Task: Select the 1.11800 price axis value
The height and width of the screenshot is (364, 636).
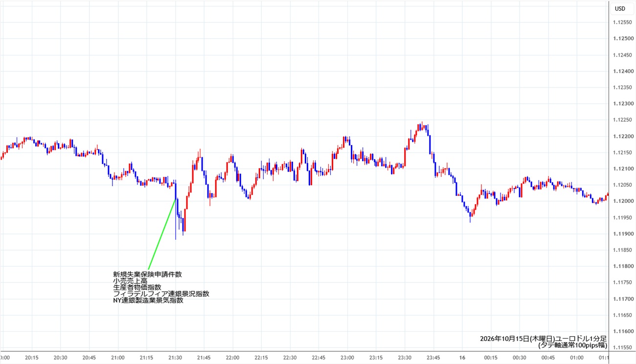Action: (x=622, y=266)
